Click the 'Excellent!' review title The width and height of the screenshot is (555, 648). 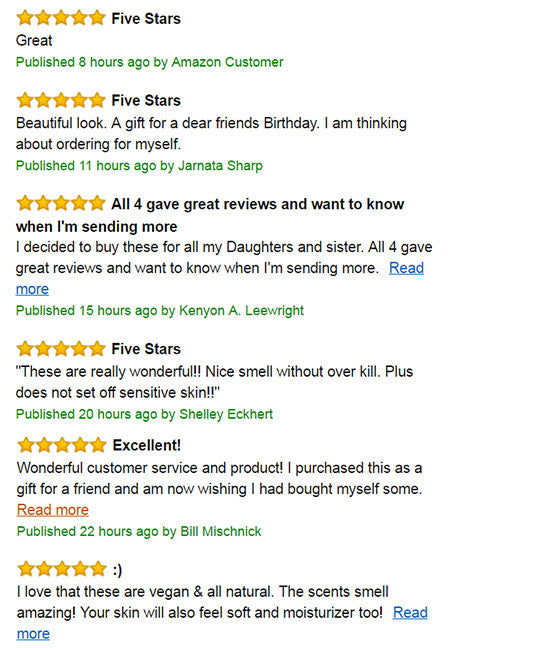point(147,446)
